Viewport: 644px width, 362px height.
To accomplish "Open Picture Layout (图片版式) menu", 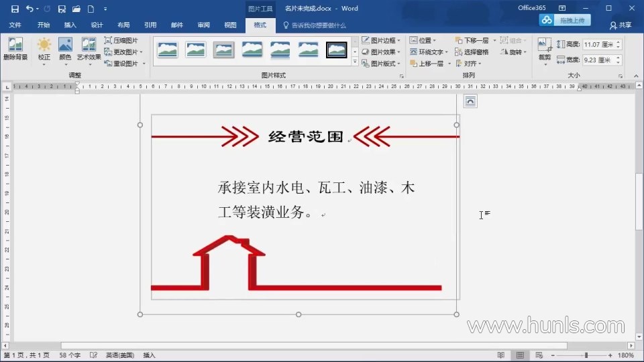I will (381, 63).
